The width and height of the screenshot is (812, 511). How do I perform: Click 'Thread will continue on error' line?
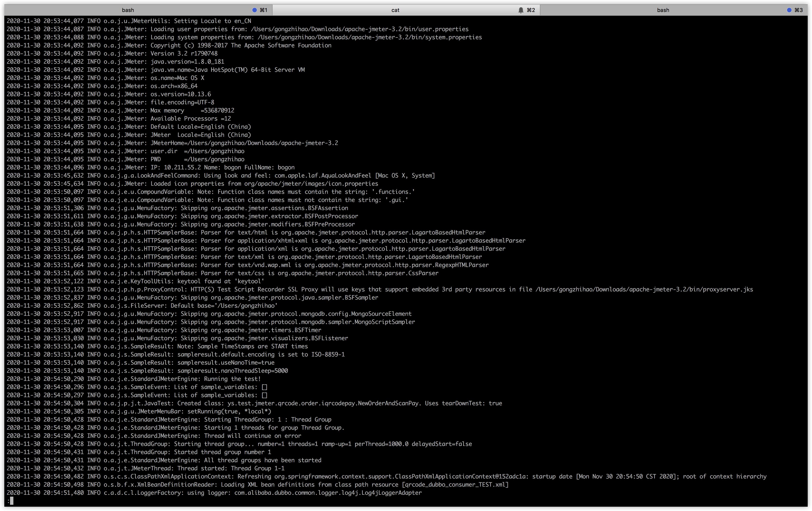[154, 436]
